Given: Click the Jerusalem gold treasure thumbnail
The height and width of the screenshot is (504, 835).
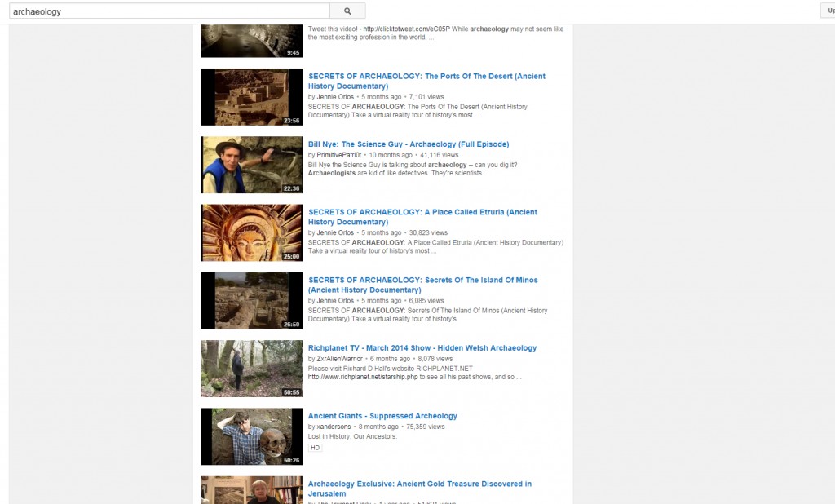Looking at the screenshot, I should [252, 490].
